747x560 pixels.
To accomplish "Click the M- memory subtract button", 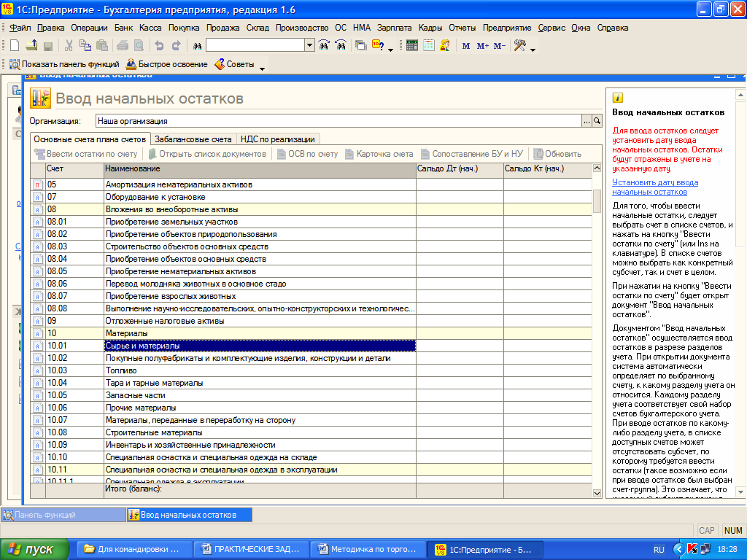I will 499,46.
